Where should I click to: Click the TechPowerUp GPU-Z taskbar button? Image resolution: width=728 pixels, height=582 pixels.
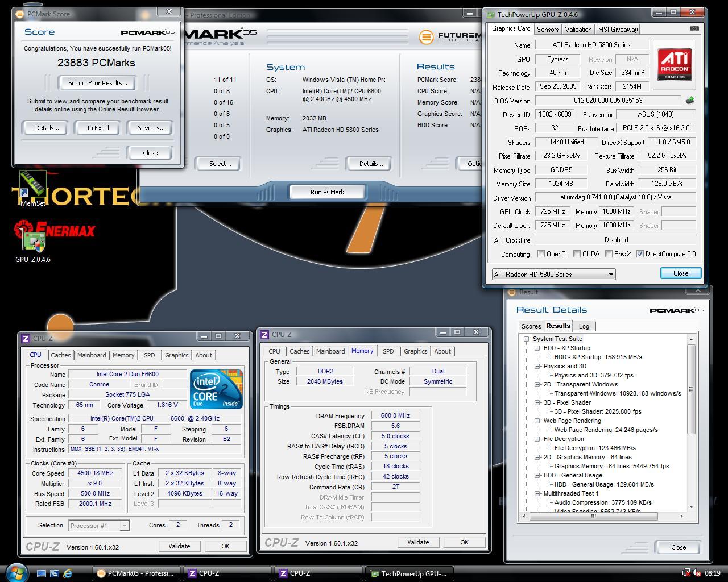click(x=409, y=573)
